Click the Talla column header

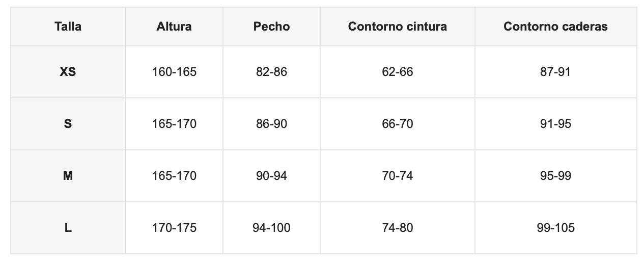coord(68,27)
